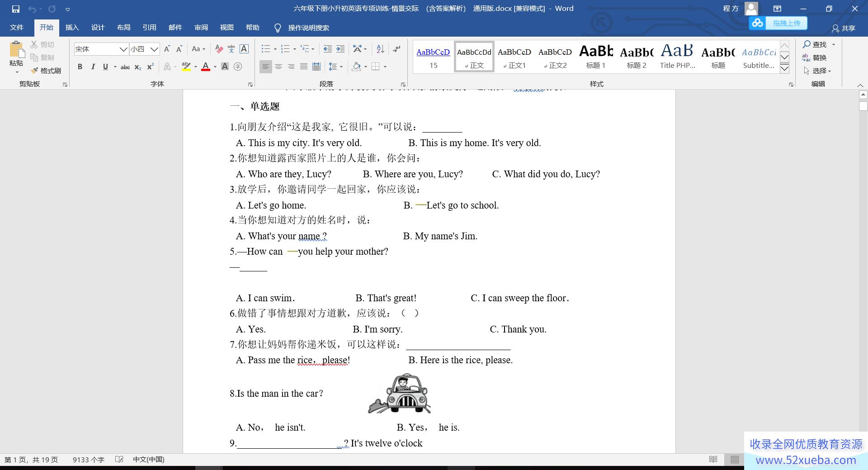Decrease indent icon in paragraph group

328,49
